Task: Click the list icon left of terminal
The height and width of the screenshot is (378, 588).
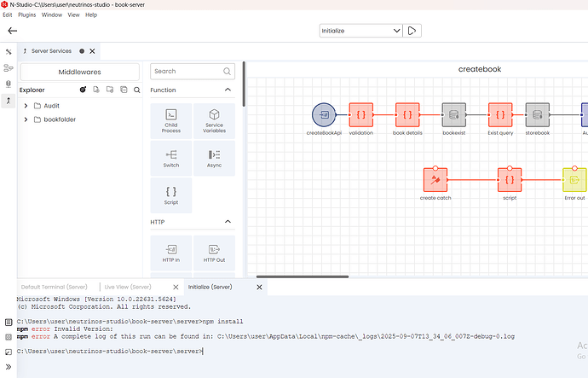Action: tap(9, 322)
